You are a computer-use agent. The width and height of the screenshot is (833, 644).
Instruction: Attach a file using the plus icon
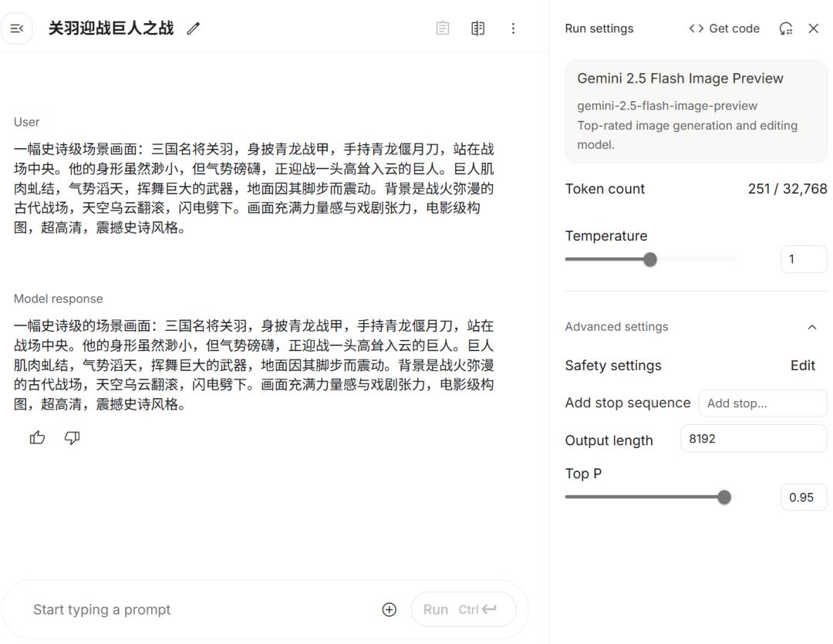click(389, 609)
